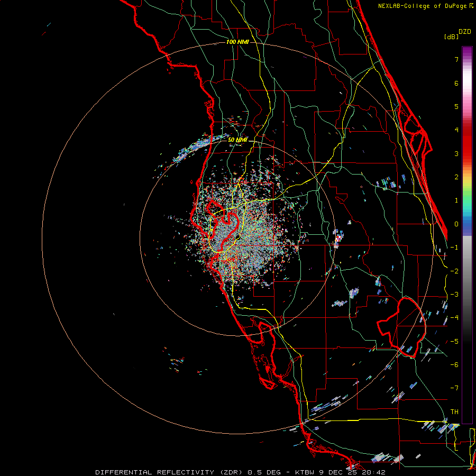Image resolution: width=476 pixels, height=476 pixels.
Task: Click the '-7' tick on color scale
Action: click(454, 388)
